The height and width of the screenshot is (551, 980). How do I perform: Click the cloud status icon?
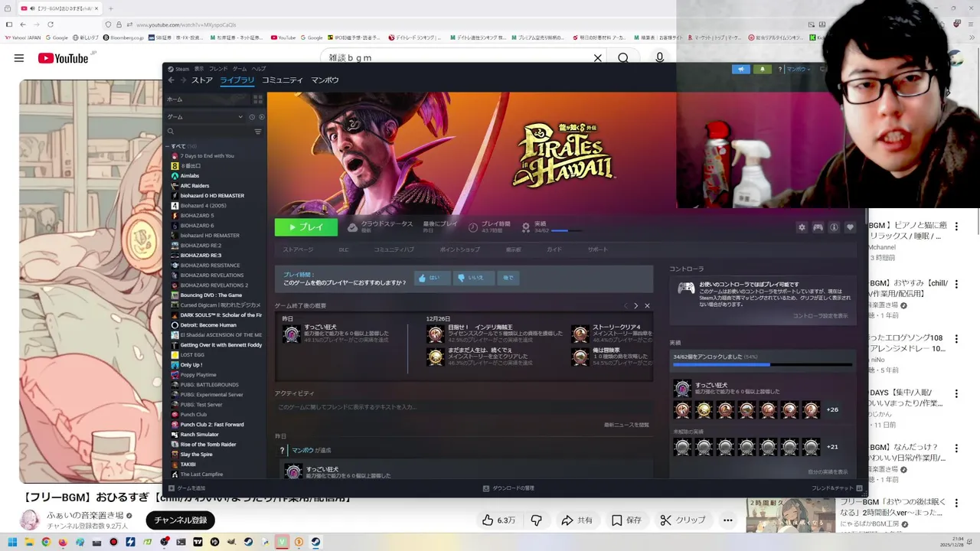[x=352, y=227]
